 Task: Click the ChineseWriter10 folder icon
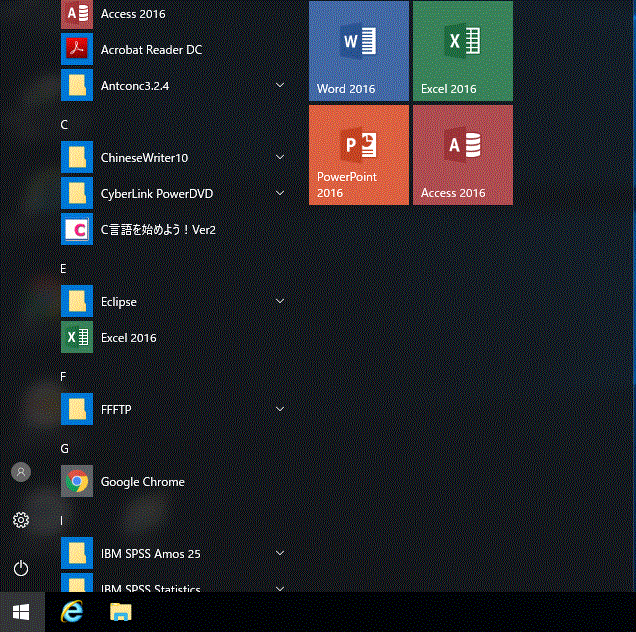[77, 157]
